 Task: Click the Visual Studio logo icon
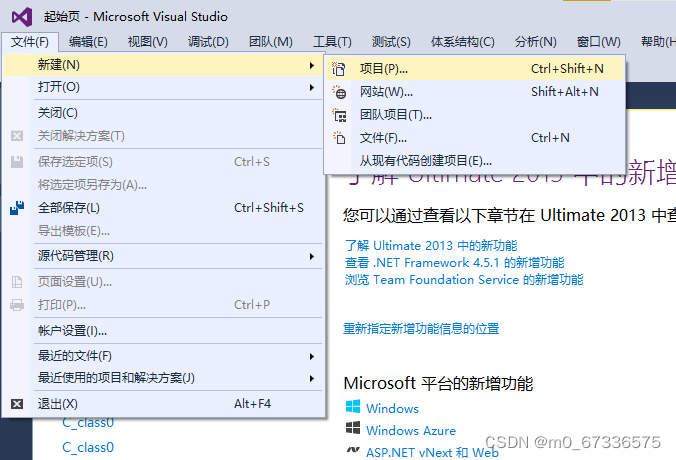click(x=22, y=17)
